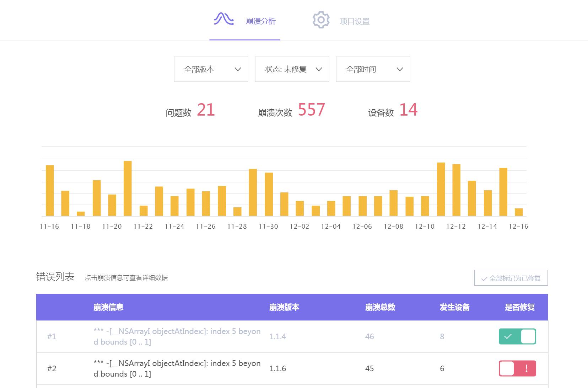Click 全部标记为已修复 button

[x=511, y=278]
